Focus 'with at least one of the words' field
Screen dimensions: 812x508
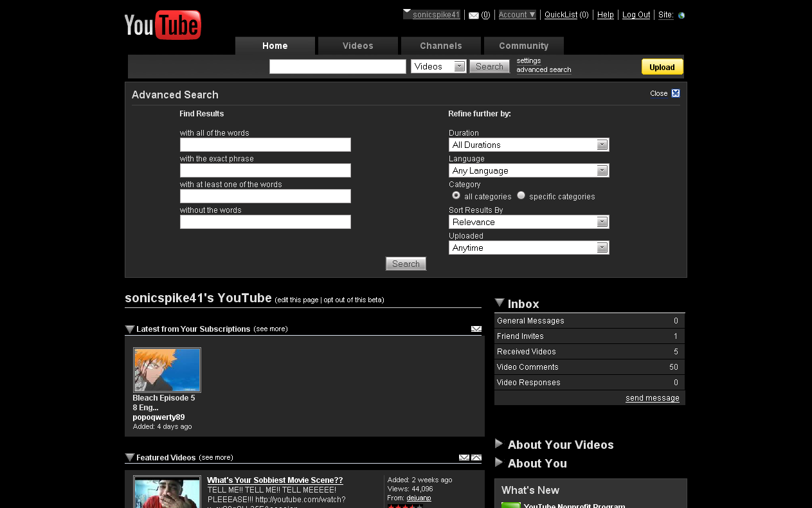tap(266, 196)
